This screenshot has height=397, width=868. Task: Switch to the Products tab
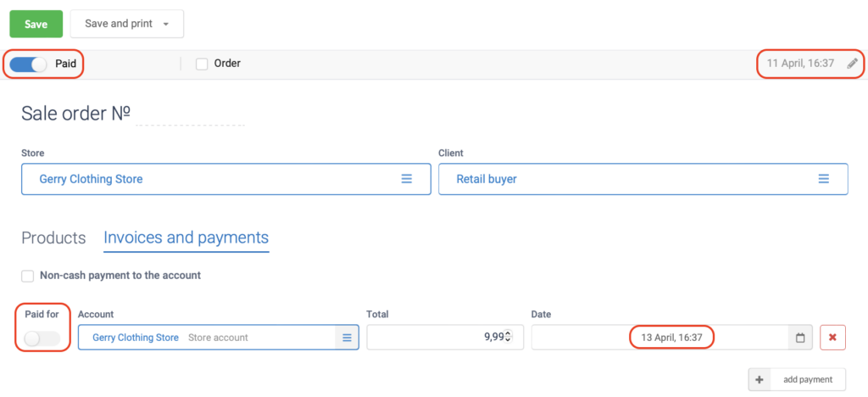pos(53,238)
